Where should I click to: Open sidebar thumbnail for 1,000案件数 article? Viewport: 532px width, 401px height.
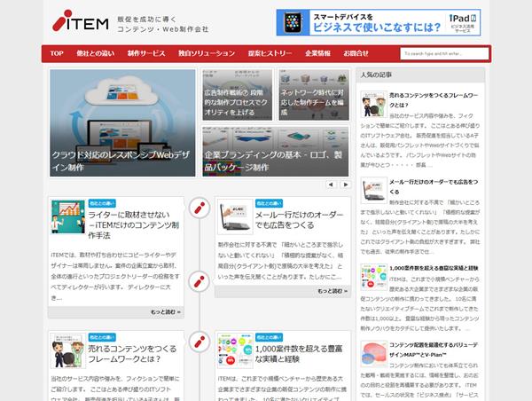[373, 277]
